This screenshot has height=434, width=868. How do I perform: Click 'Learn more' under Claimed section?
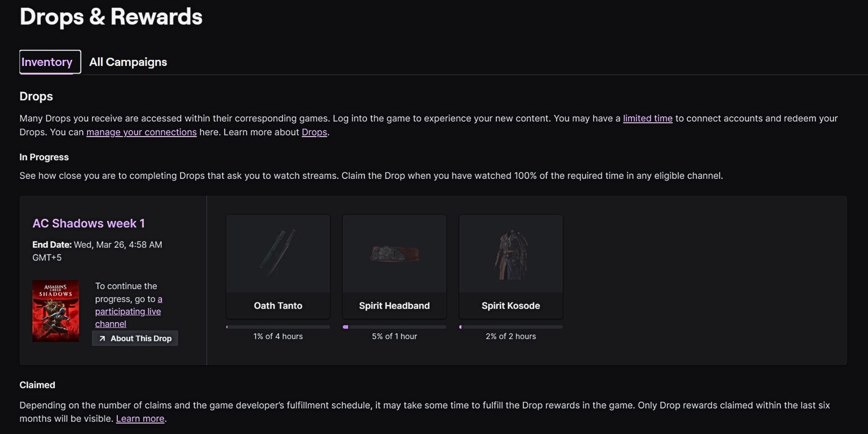point(140,419)
